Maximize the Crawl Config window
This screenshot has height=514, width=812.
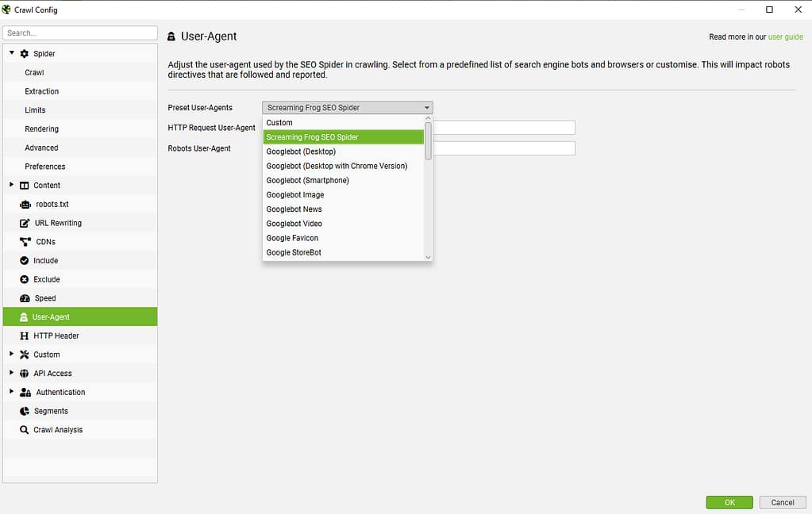point(770,10)
